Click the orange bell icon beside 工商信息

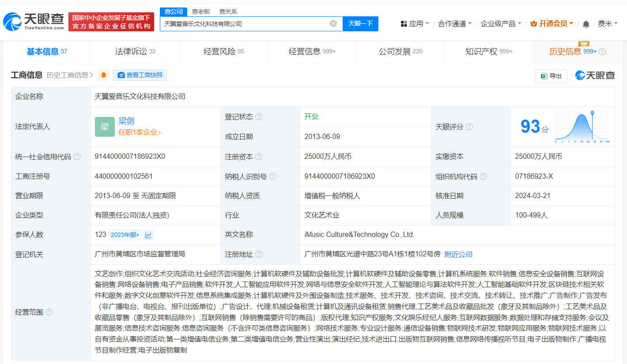(103, 75)
